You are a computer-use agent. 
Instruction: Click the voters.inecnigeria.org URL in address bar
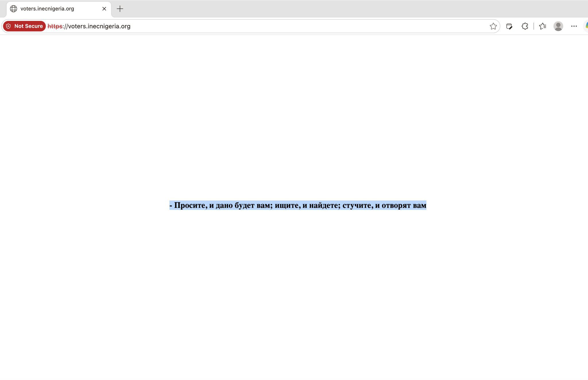pyautogui.click(x=89, y=26)
